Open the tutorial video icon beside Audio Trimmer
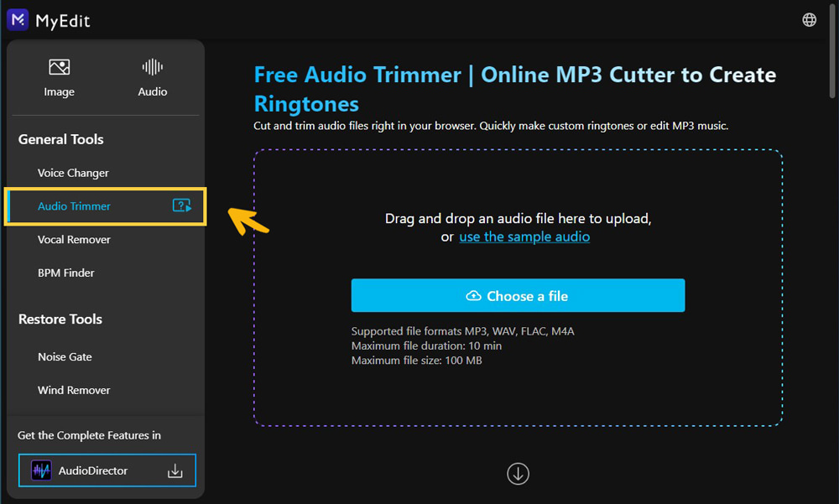Viewport: 839px width, 504px height. pyautogui.click(x=182, y=205)
